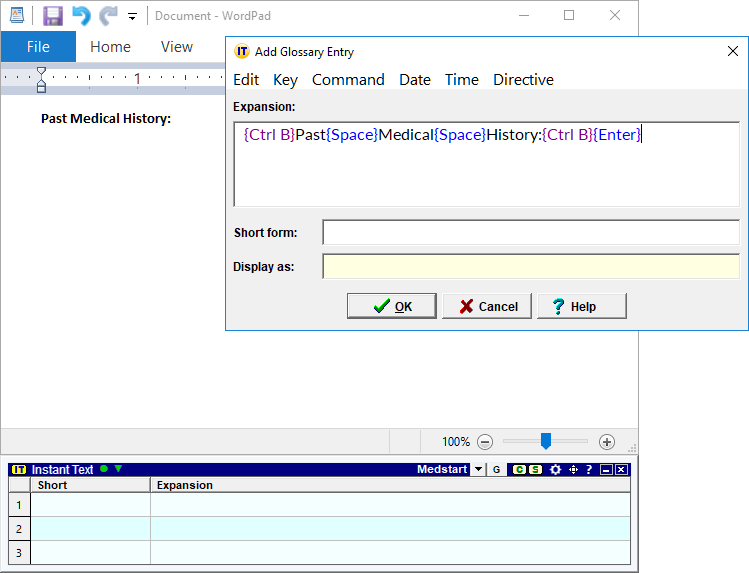Open the Command menu in glossary dialog
The height and width of the screenshot is (573, 749).
(348, 80)
